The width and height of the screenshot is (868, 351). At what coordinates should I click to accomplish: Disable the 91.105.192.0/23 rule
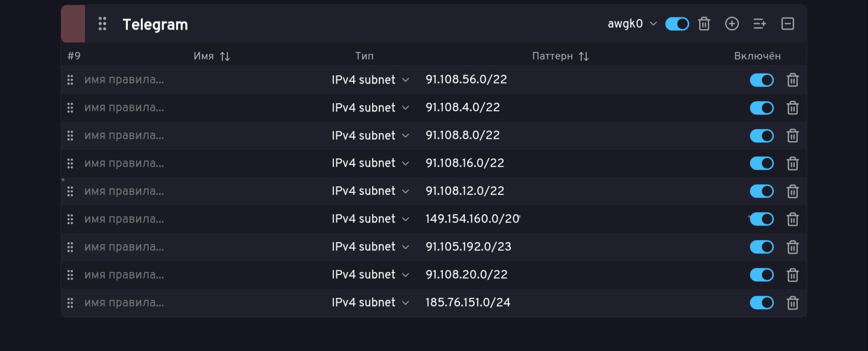click(x=761, y=247)
